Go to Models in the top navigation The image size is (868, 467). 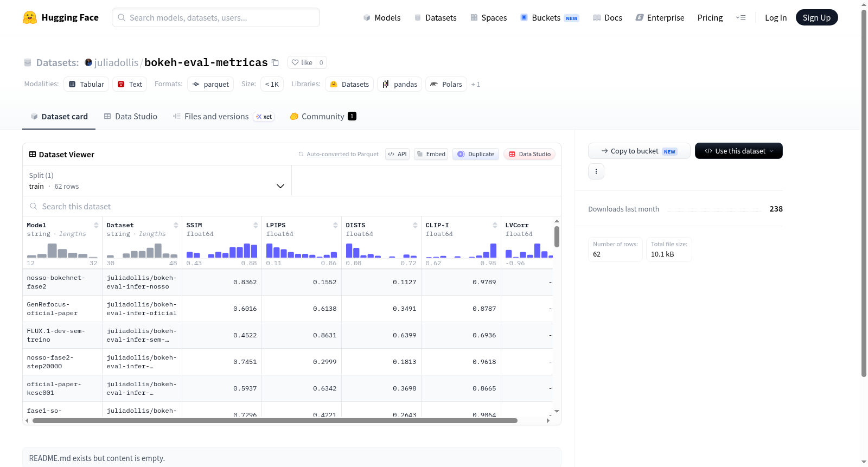tap(382, 17)
